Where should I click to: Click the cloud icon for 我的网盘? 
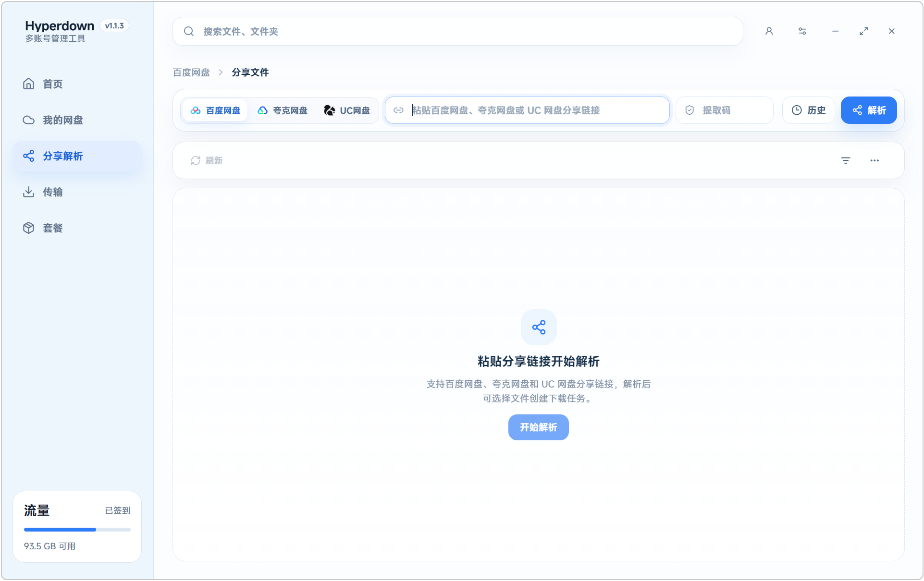click(29, 120)
